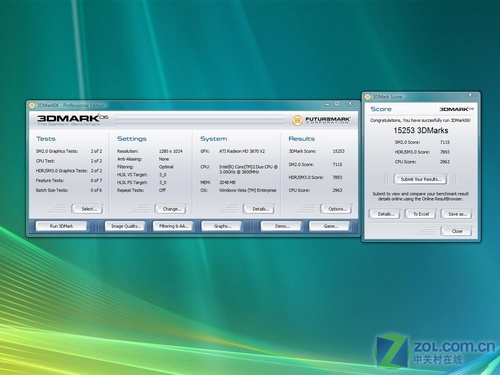This screenshot has height=375, width=500.
Task: Click HDR/SM3.0 Graphics Tests row
Action: [x=69, y=171]
